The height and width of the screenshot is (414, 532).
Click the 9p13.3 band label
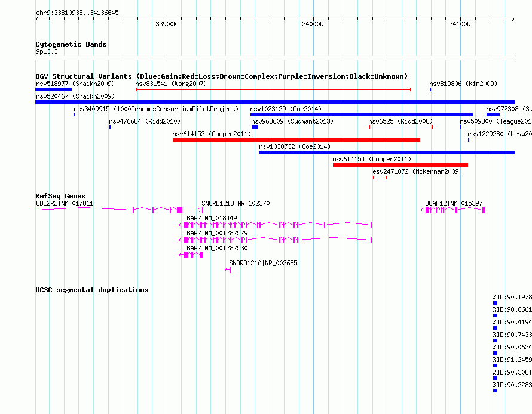pyautogui.click(x=47, y=51)
